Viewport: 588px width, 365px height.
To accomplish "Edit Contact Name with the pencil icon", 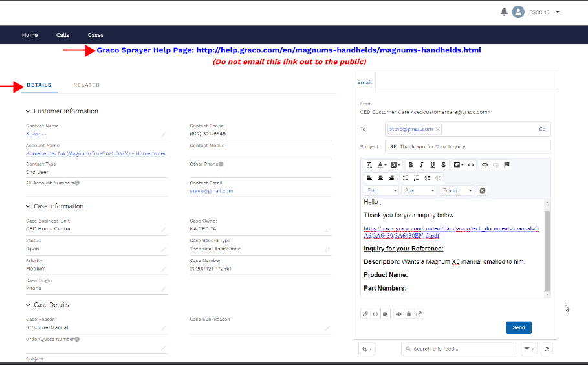I will 164,135.
